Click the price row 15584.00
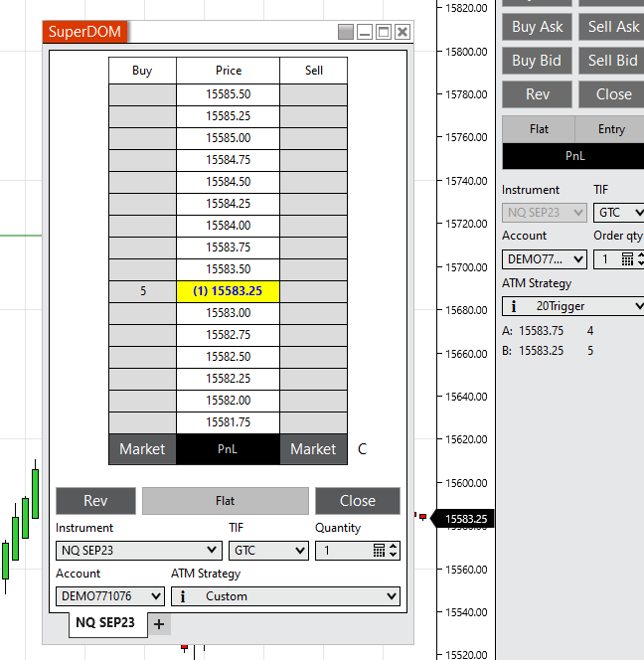The height and width of the screenshot is (660, 644). point(228,226)
